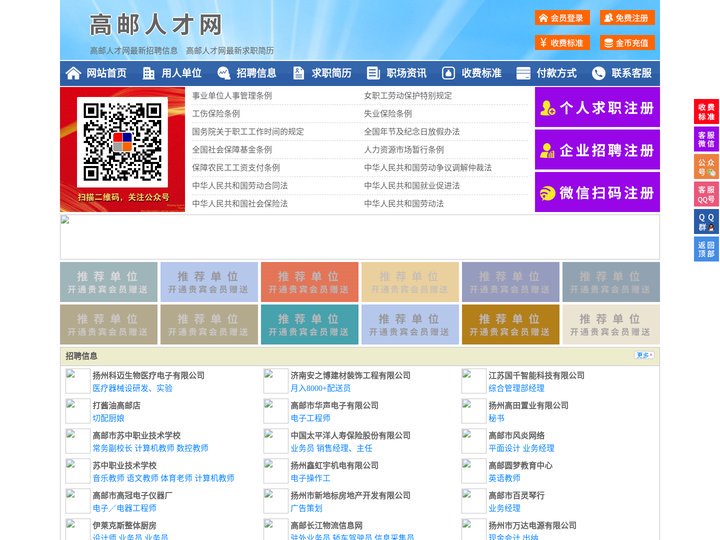720x540 pixels.
Task: Click the purple 客服微信 side button
Action: pyautogui.click(x=706, y=139)
